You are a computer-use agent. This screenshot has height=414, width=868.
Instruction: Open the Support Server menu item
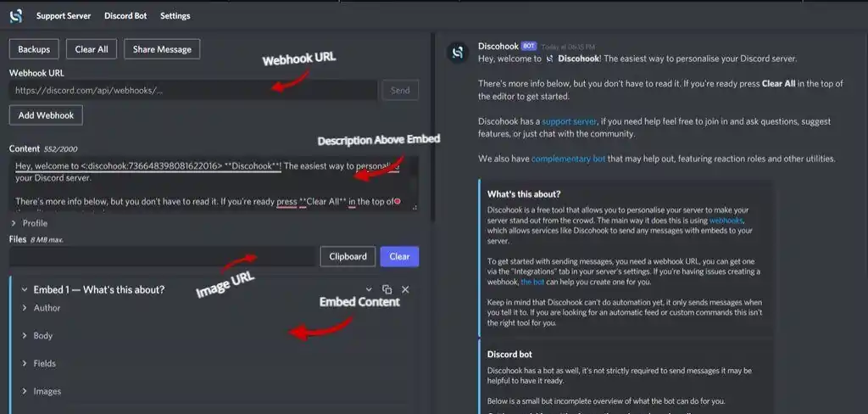(x=64, y=16)
